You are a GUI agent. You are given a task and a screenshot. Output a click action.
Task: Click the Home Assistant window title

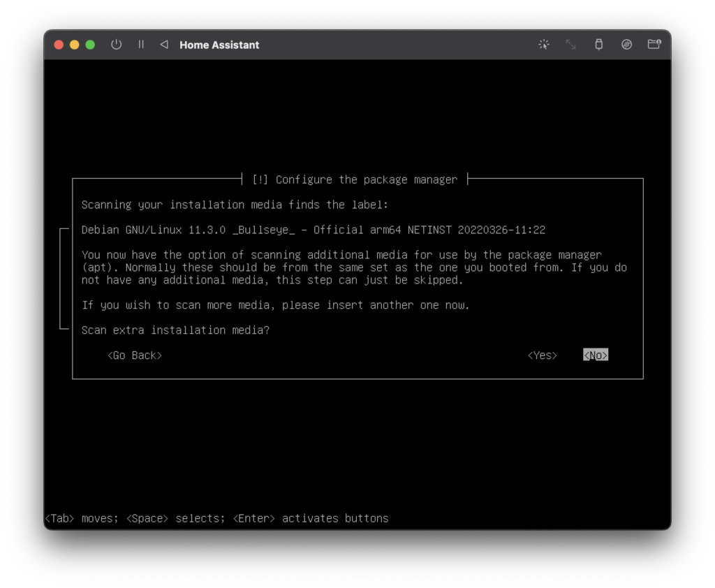tap(219, 45)
